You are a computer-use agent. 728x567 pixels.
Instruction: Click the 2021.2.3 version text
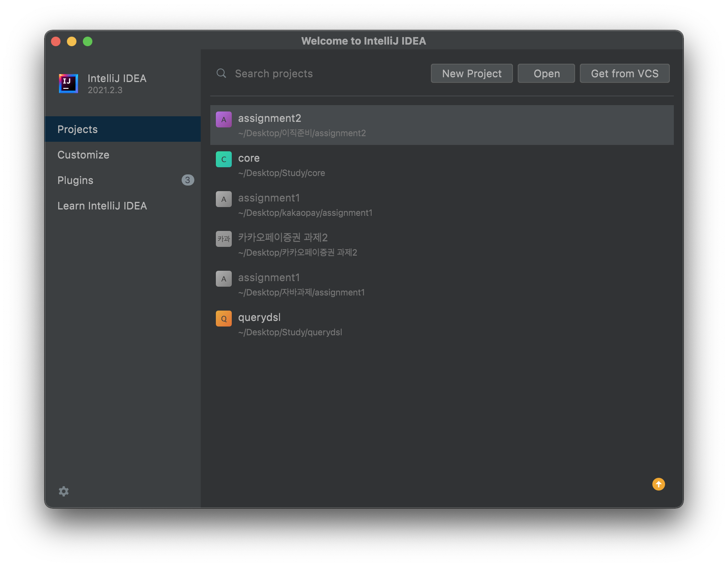[105, 90]
